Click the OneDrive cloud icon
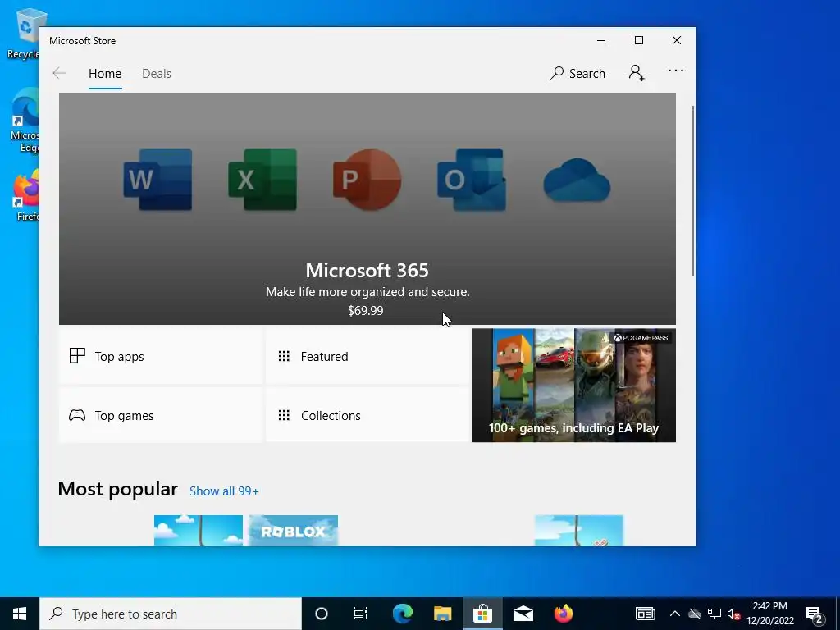840x630 pixels. tap(577, 180)
